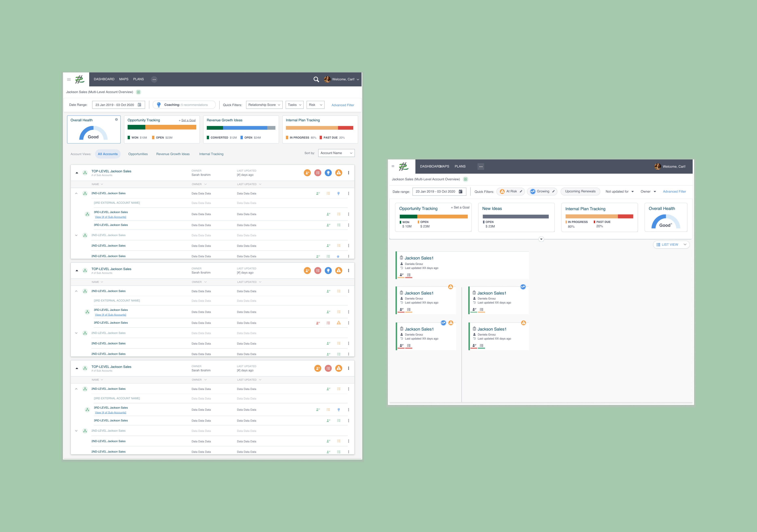757x532 pixels.
Task: Click the orange OPEN segment in left Opportunity Tracking bar
Action: point(170,127)
